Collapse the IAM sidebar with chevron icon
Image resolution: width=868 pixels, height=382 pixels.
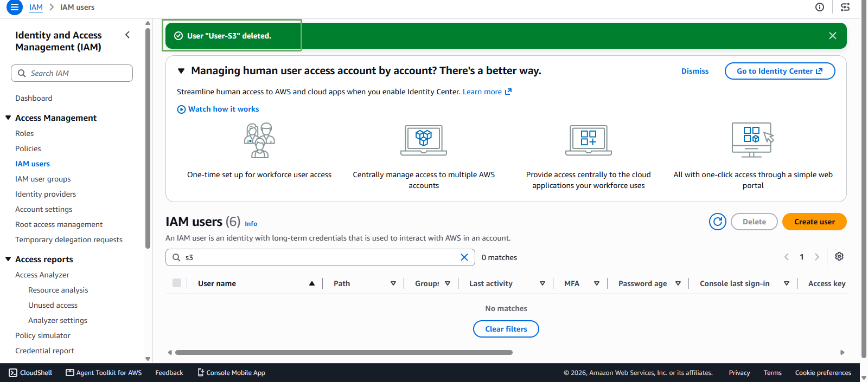pos(127,35)
